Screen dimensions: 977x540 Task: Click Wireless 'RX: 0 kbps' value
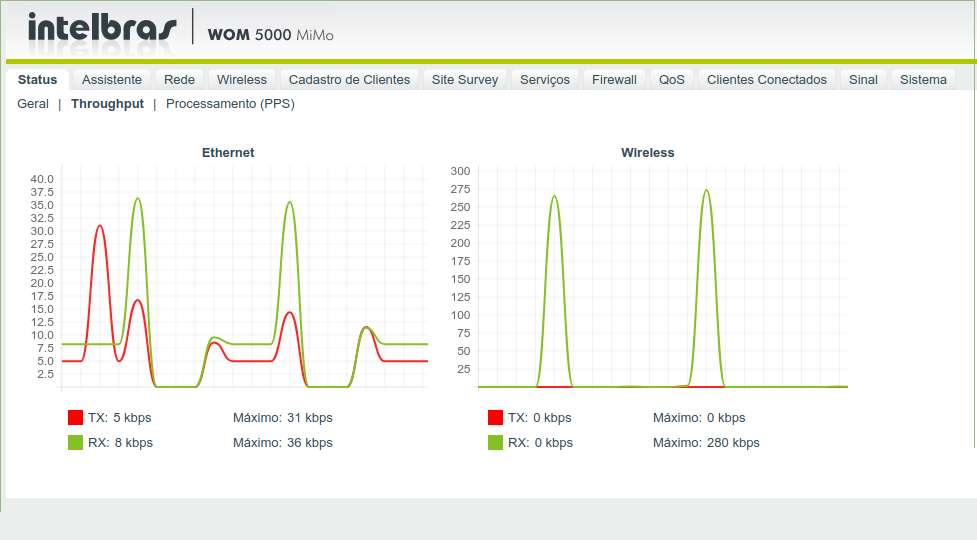(x=540, y=442)
